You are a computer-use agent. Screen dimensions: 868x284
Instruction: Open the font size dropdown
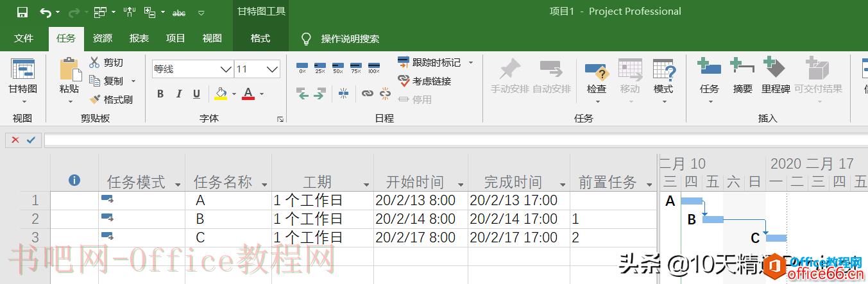273,69
